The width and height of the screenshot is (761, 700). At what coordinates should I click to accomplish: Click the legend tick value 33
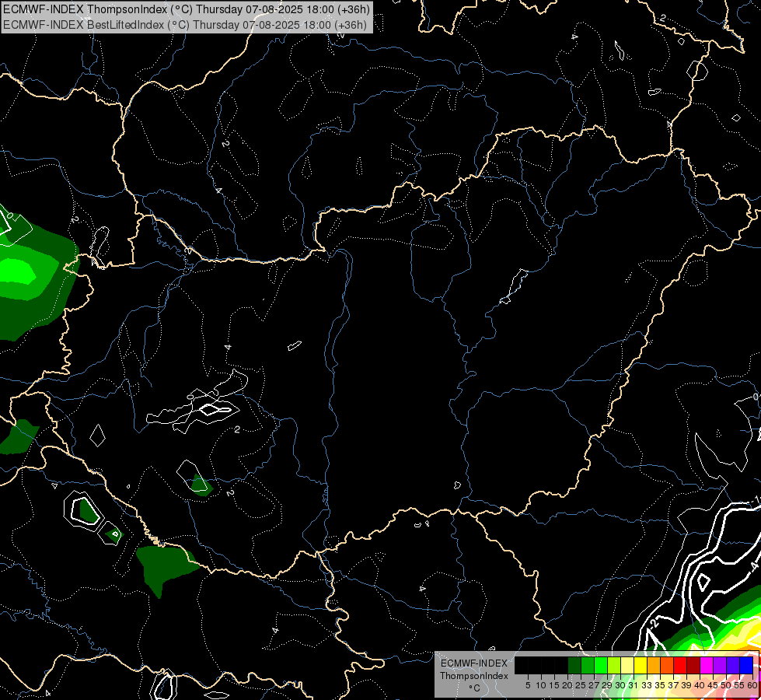(x=647, y=685)
